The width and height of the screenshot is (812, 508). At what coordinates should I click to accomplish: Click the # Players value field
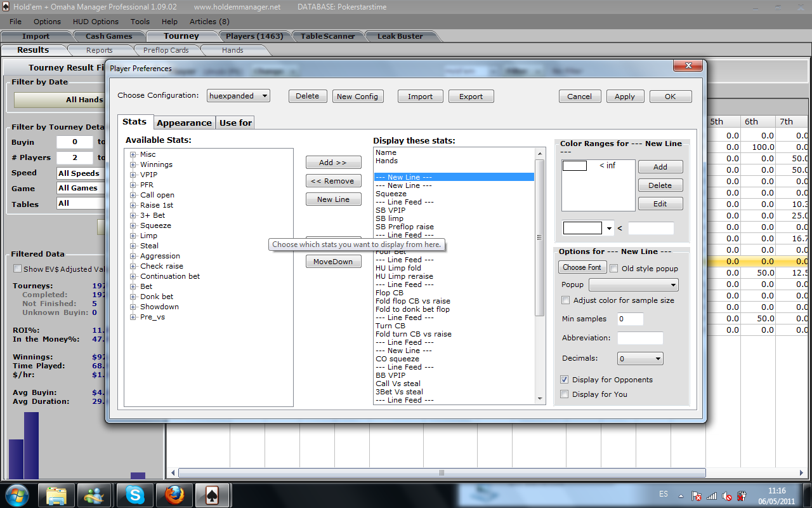(74, 157)
